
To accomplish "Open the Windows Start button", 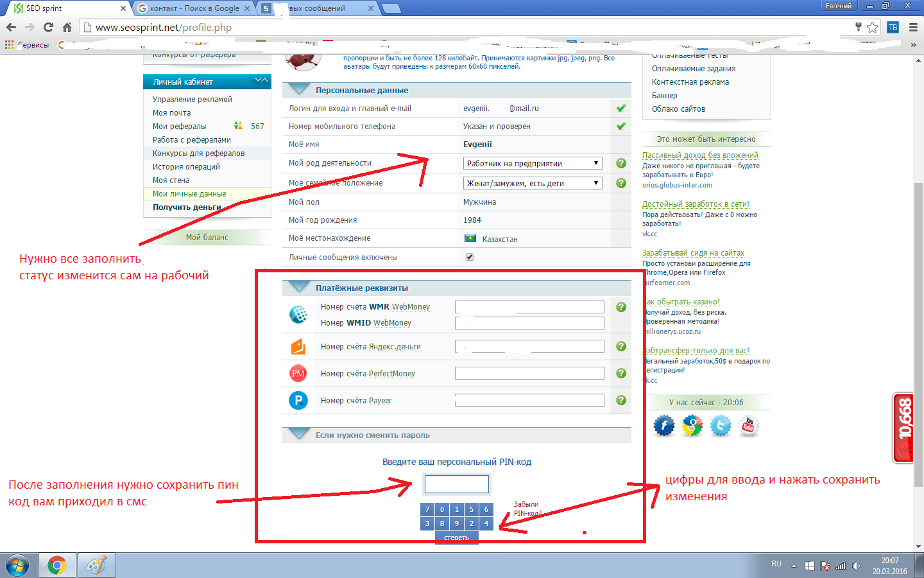I will tap(17, 566).
